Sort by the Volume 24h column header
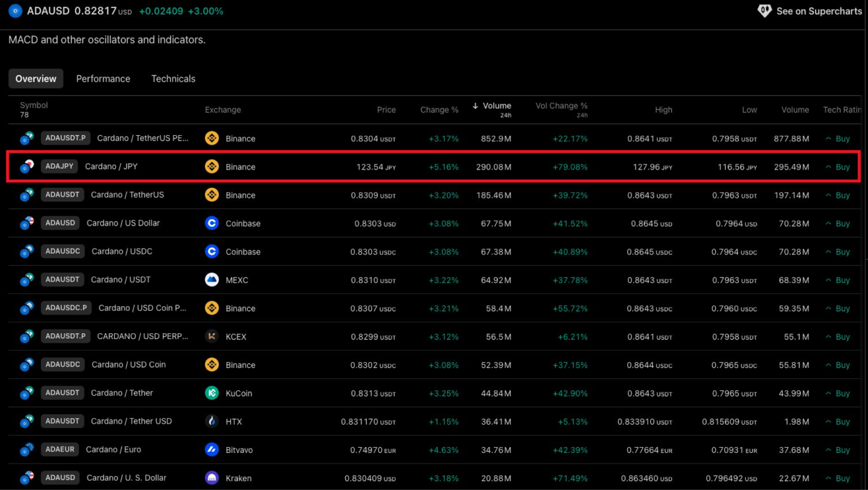The height and width of the screenshot is (490, 868). 492,109
